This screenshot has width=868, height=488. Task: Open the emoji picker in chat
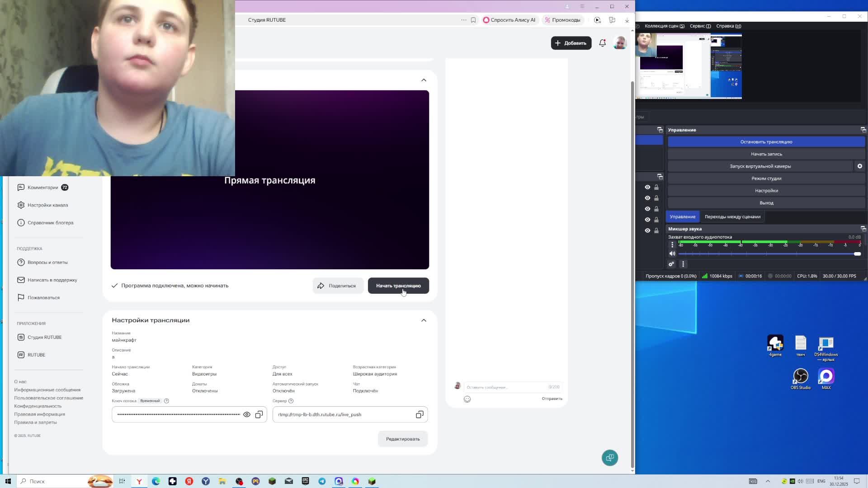tap(467, 399)
